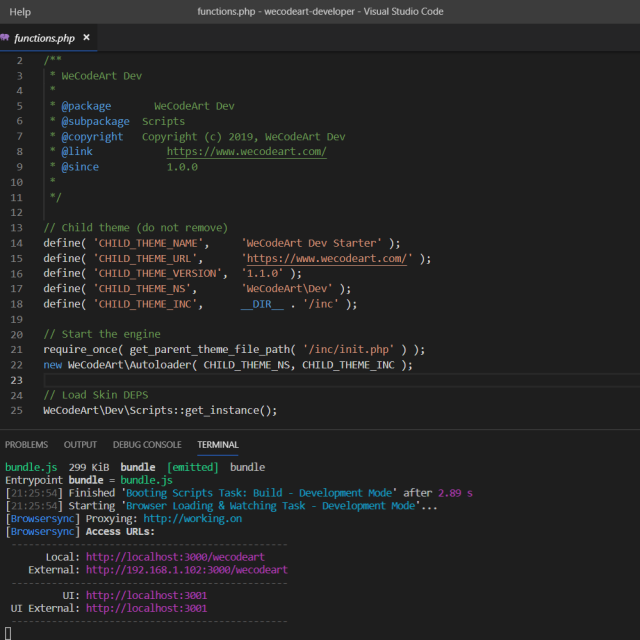Click line number 14 in the gutter
Screen dimensions: 640x640
(x=16, y=243)
